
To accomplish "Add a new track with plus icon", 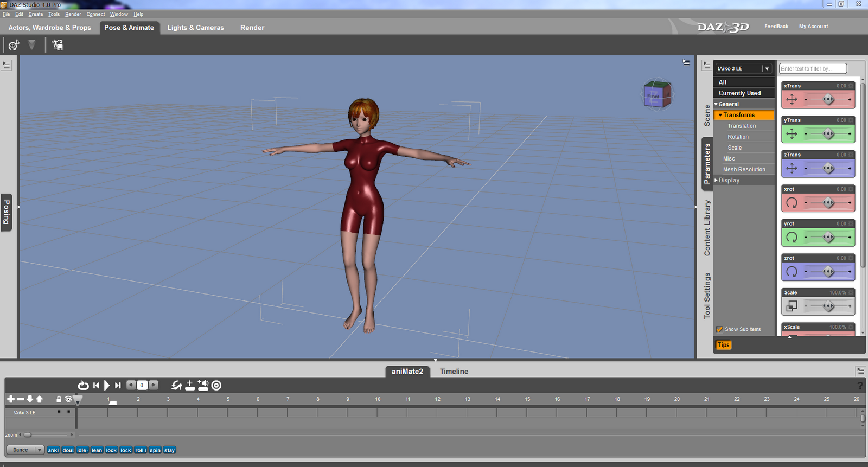I will point(11,399).
